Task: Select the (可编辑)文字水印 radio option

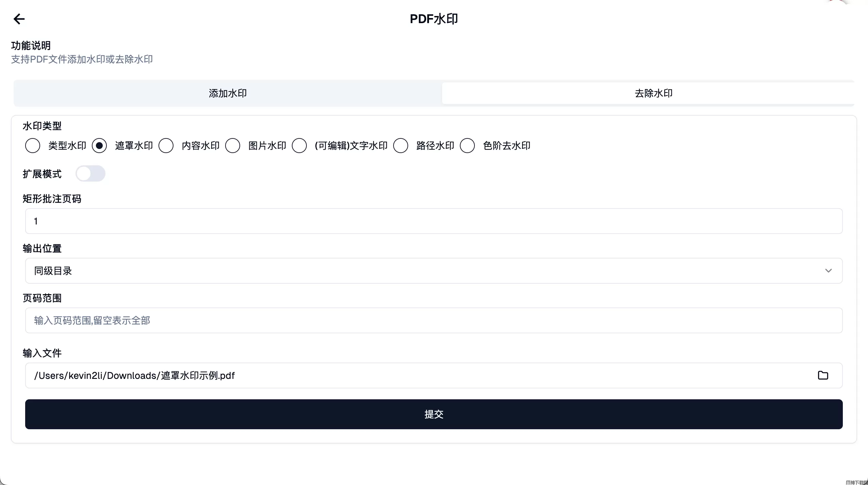Action: [x=299, y=146]
